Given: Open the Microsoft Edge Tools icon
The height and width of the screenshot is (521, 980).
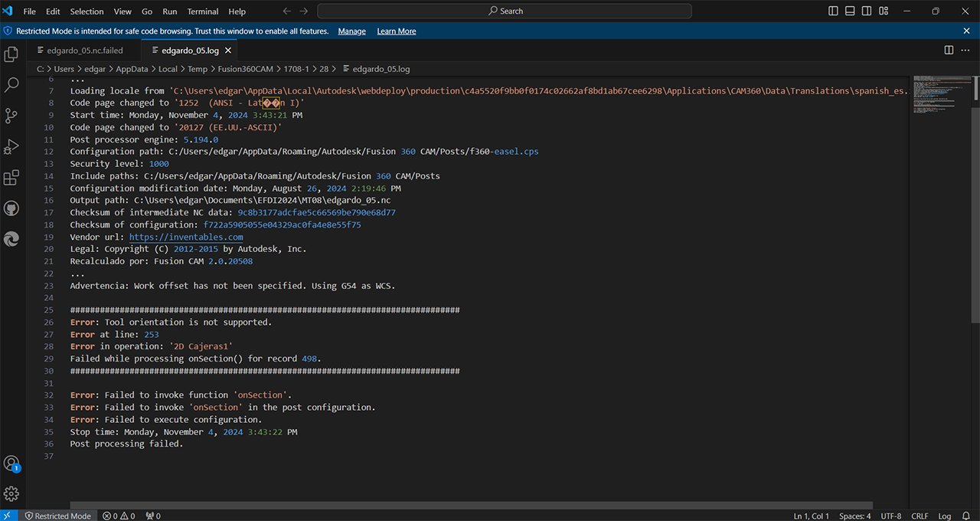Looking at the screenshot, I should click(x=11, y=239).
